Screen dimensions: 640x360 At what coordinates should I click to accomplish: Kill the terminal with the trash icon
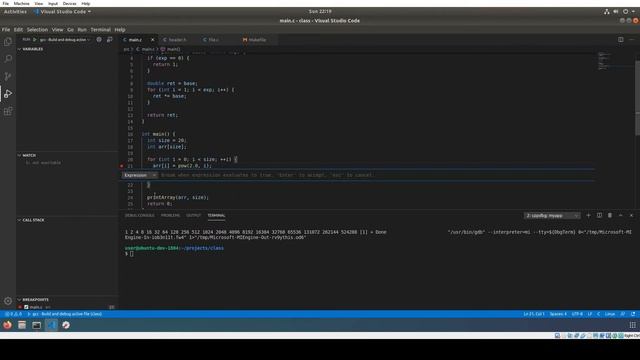pos(610,215)
